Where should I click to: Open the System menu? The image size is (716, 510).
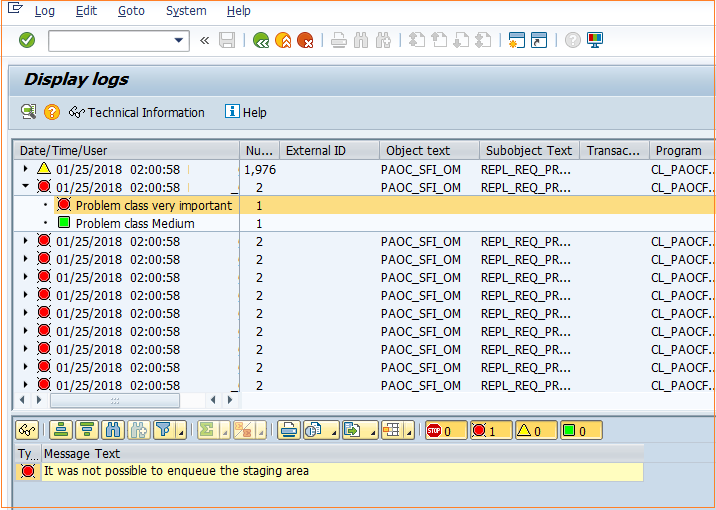coord(186,11)
